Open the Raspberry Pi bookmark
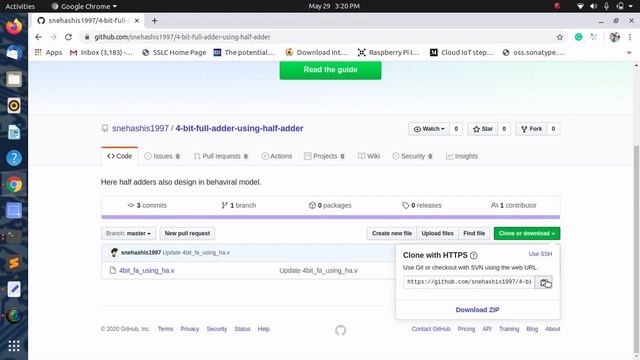The width and height of the screenshot is (640, 360). [x=389, y=52]
